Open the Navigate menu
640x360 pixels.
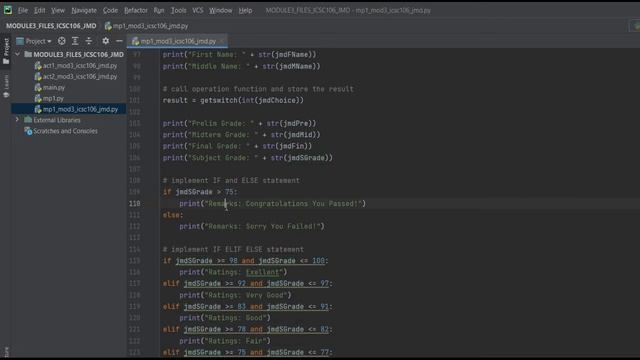tap(84, 10)
